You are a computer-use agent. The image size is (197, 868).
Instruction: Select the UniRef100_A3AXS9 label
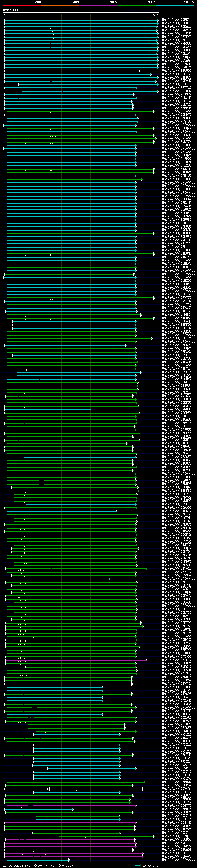pos(177,74)
